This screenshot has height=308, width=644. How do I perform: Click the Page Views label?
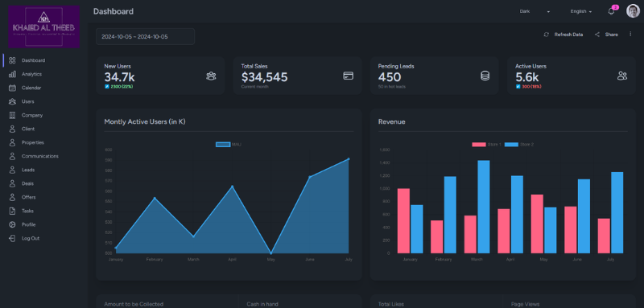526,304
